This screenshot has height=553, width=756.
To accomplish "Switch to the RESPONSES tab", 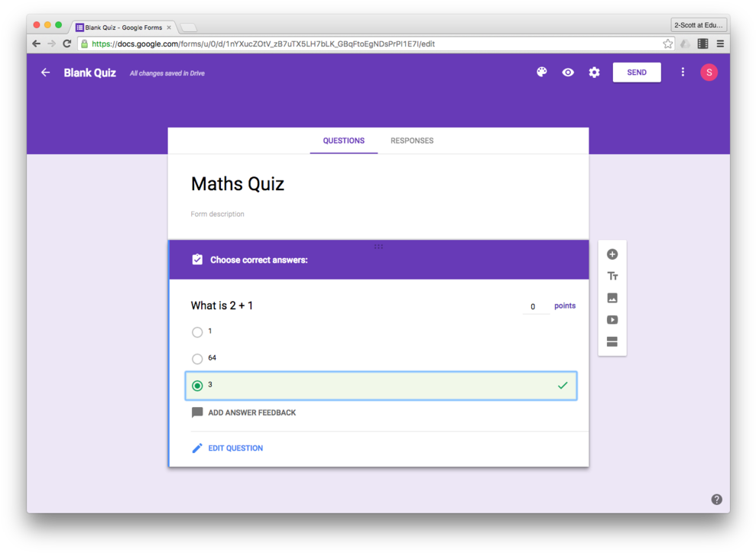I will (x=412, y=141).
